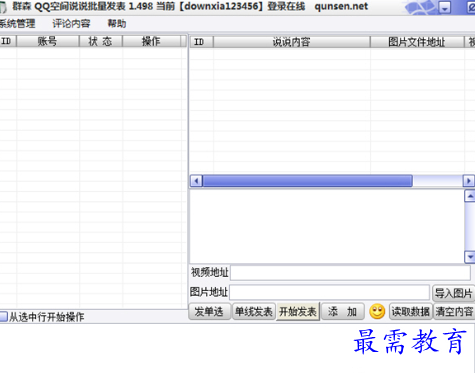Click the 清空内容 button
The width and height of the screenshot is (475, 373).
coord(454,312)
